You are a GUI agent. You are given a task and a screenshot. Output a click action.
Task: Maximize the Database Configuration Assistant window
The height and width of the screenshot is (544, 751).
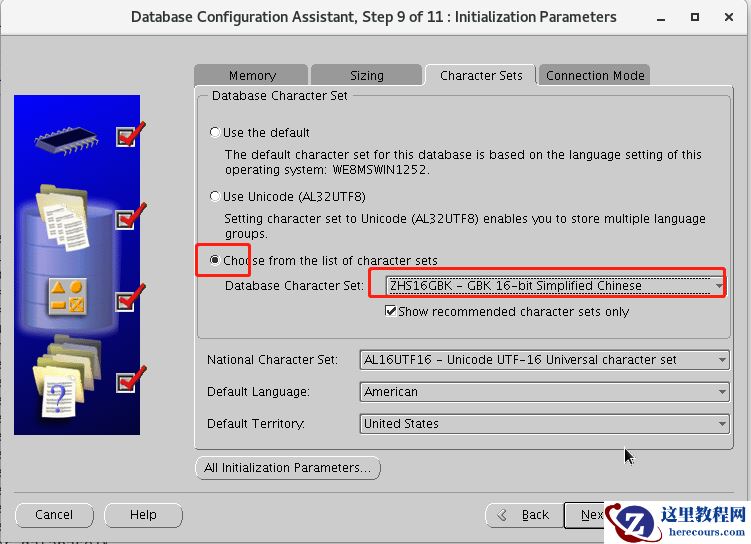click(x=695, y=17)
